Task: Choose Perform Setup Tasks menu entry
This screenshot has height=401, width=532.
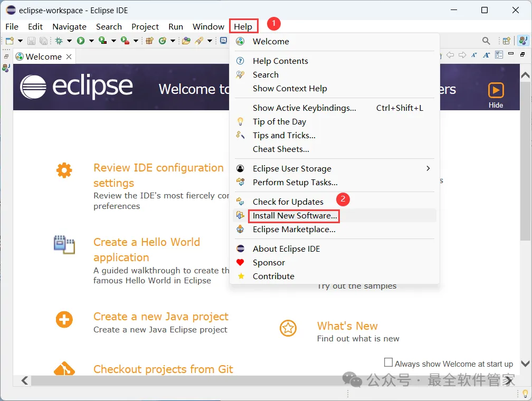Action: pos(335,182)
